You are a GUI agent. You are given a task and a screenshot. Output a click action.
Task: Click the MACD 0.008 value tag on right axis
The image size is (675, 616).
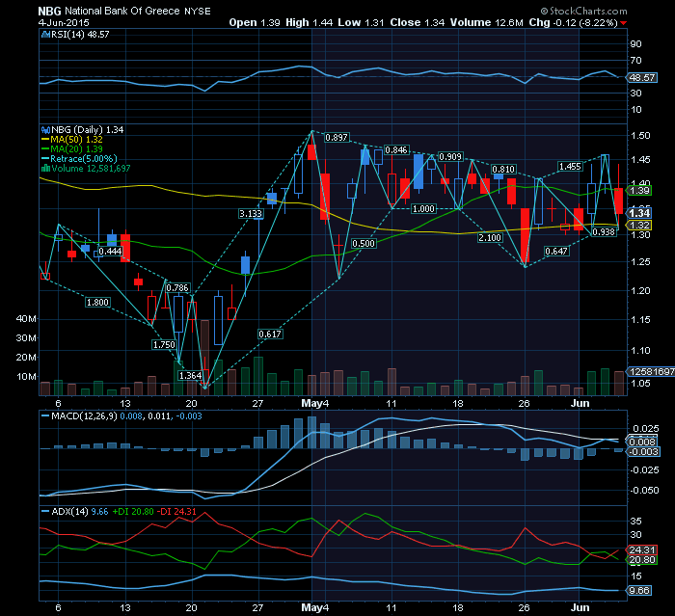point(642,442)
